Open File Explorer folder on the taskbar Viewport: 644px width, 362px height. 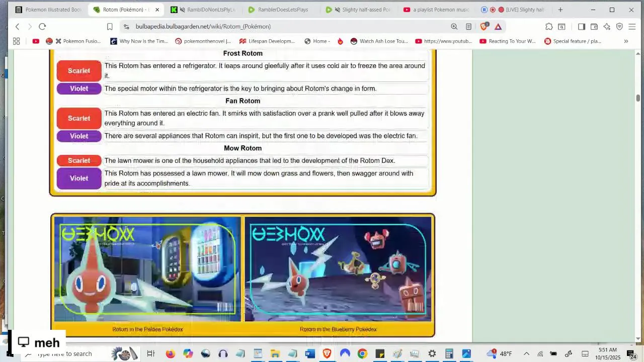coord(275,354)
